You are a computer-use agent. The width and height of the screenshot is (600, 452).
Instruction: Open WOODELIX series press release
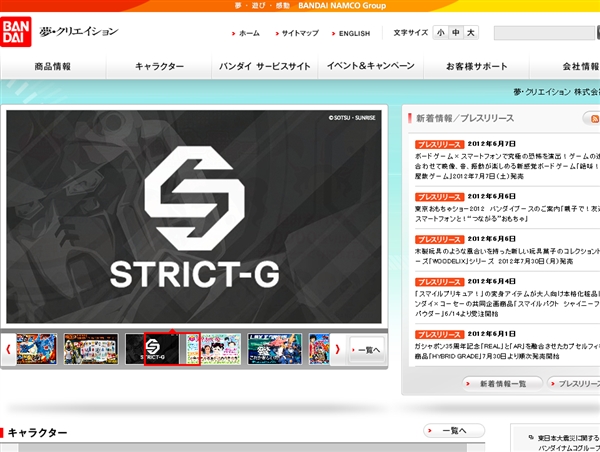507,256
